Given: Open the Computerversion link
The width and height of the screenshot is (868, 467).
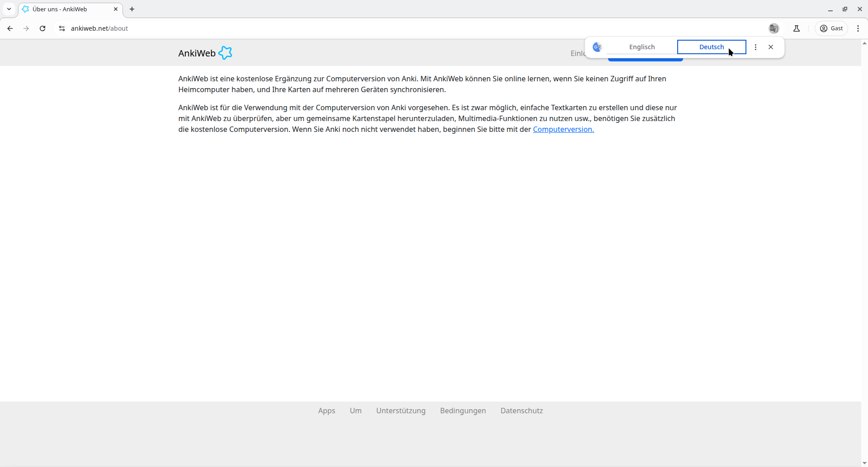Looking at the screenshot, I should [563, 129].
